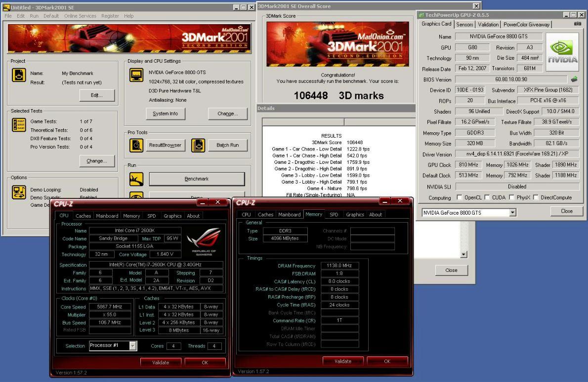Image resolution: width=588 pixels, height=382 pixels.
Task: Click the Batch Run icon
Action: tap(198, 145)
